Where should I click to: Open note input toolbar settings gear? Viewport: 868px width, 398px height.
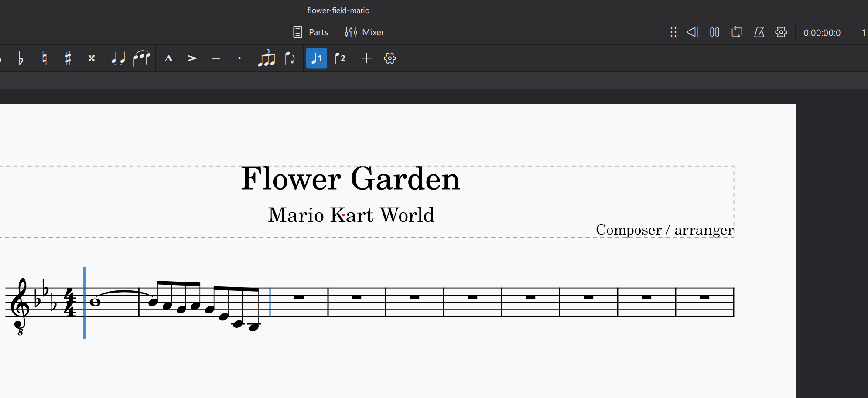[390, 58]
